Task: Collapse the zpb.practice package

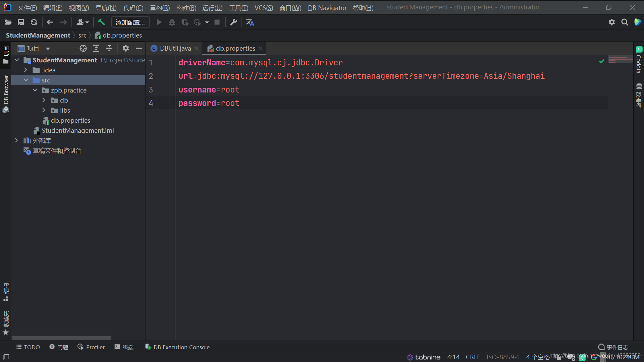Action: point(35,90)
